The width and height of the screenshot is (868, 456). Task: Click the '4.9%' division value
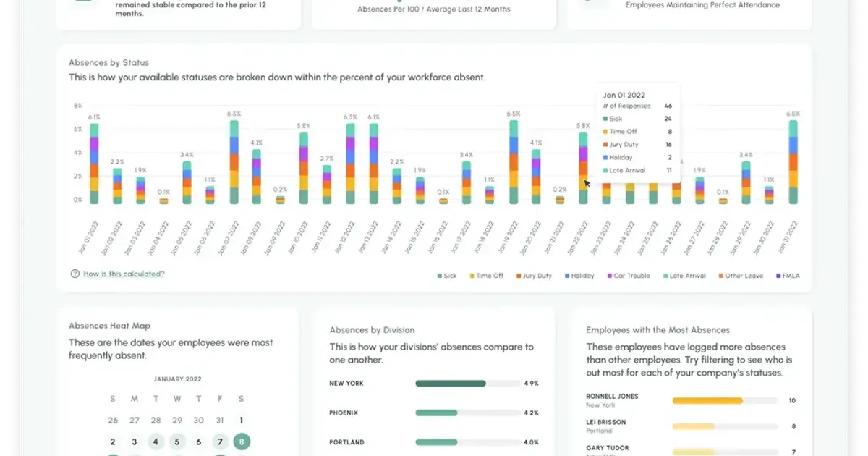pyautogui.click(x=532, y=384)
